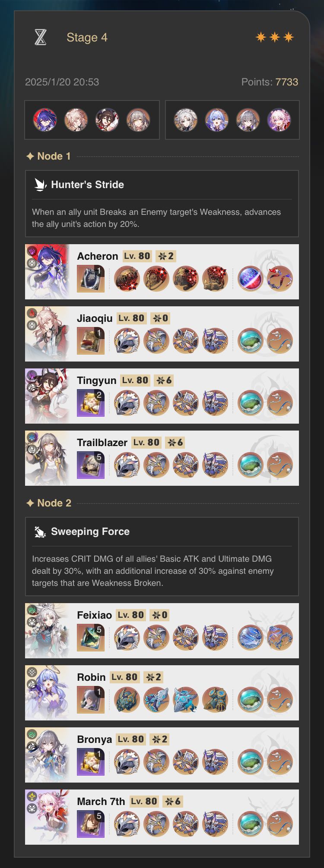The width and height of the screenshot is (324, 868).
Task: Select Acheron avatar in first team lineup
Action: pyautogui.click(x=45, y=120)
